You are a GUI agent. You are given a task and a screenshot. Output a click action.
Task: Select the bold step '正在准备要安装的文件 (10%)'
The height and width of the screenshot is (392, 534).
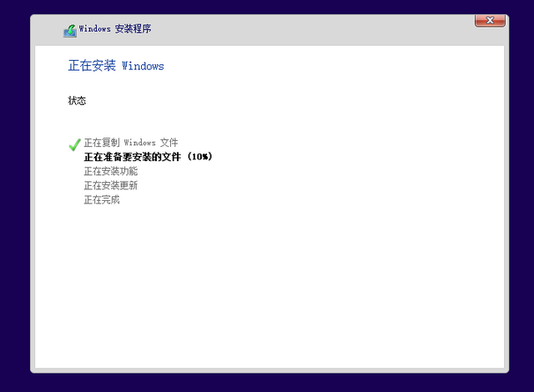tap(149, 157)
